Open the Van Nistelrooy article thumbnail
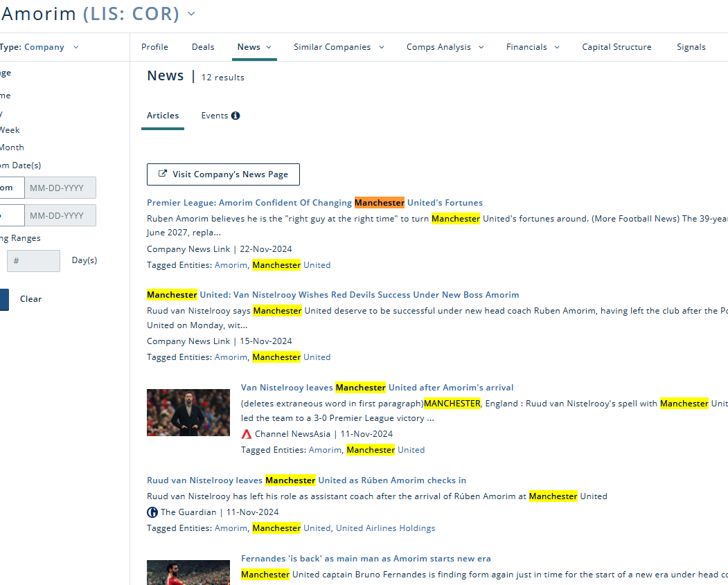This screenshot has width=728, height=585. pos(188,413)
